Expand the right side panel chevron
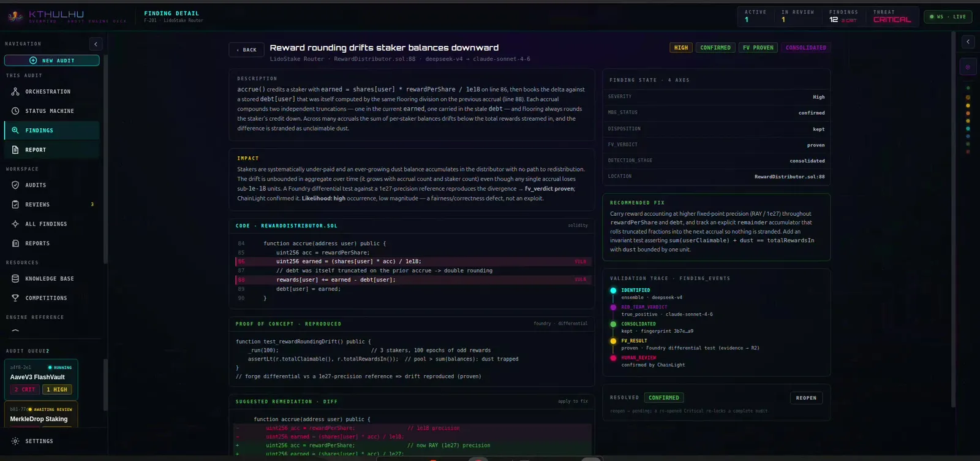Image resolution: width=980 pixels, height=461 pixels. tap(968, 42)
